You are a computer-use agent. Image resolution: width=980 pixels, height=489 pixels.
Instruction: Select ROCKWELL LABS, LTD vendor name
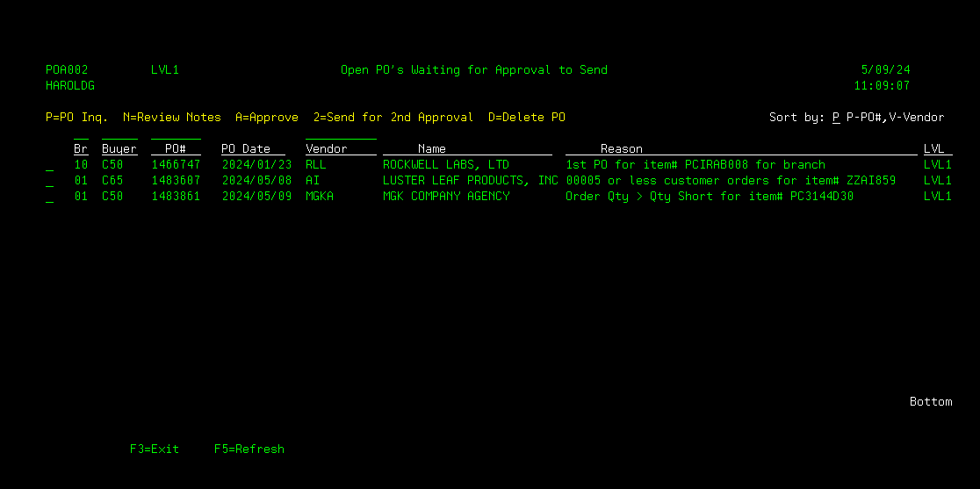pyautogui.click(x=446, y=165)
